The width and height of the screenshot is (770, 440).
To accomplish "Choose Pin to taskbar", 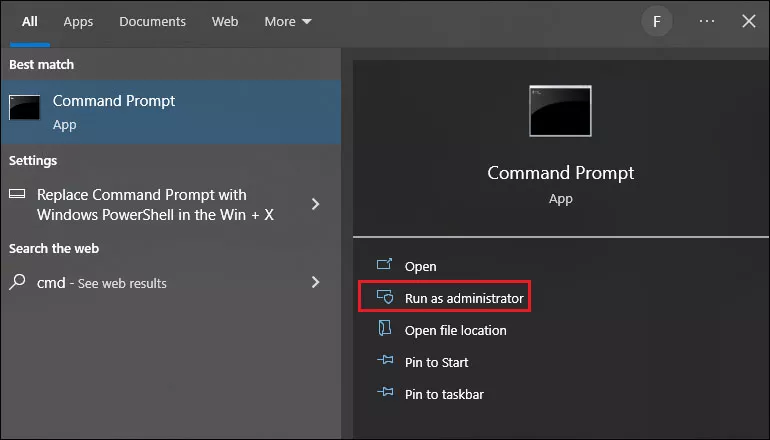I will coord(444,394).
